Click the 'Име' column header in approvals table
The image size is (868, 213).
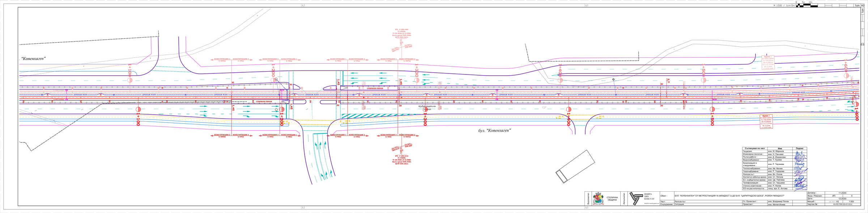point(780,148)
